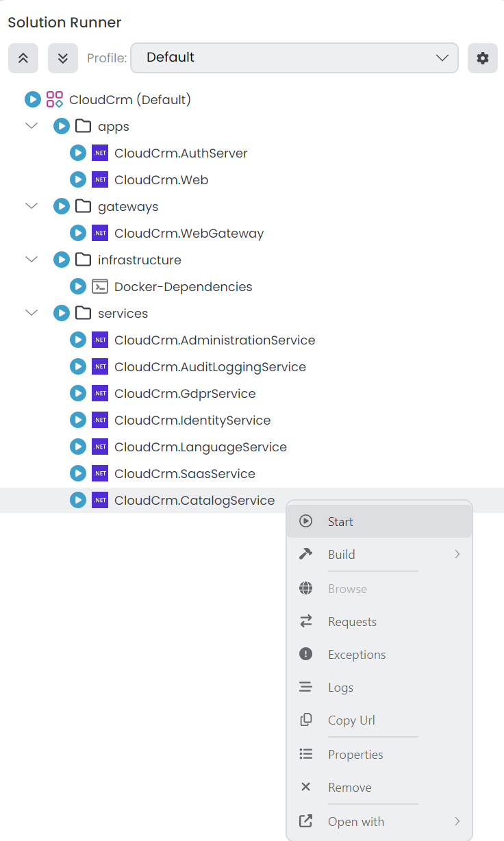This screenshot has width=504, height=841.
Task: Select the CloudCrm.Web tree item
Action: click(x=161, y=179)
